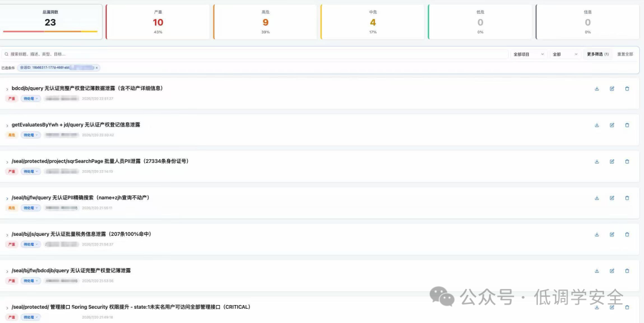
Task: Expand the /seal/bj/fw/bdcdjb/query row
Action: coord(7,271)
